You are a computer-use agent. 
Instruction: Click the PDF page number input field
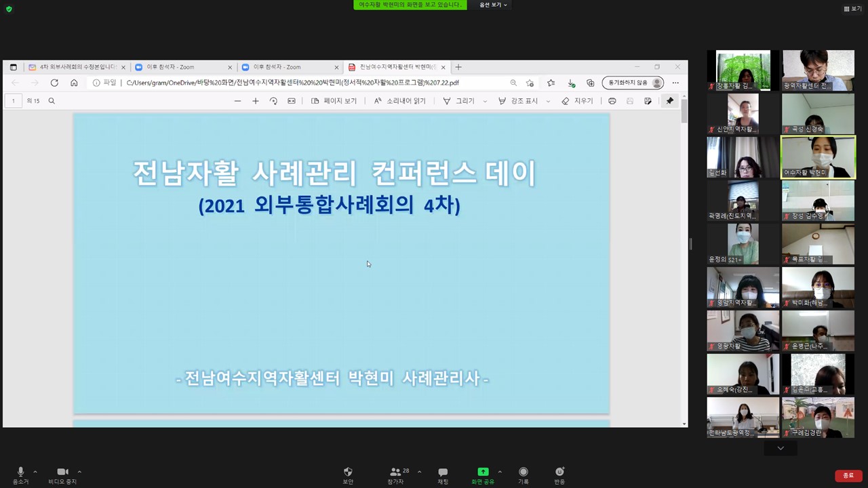click(x=13, y=101)
